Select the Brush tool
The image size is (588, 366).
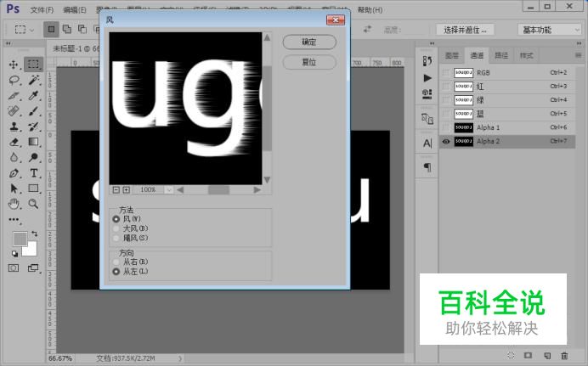point(34,111)
